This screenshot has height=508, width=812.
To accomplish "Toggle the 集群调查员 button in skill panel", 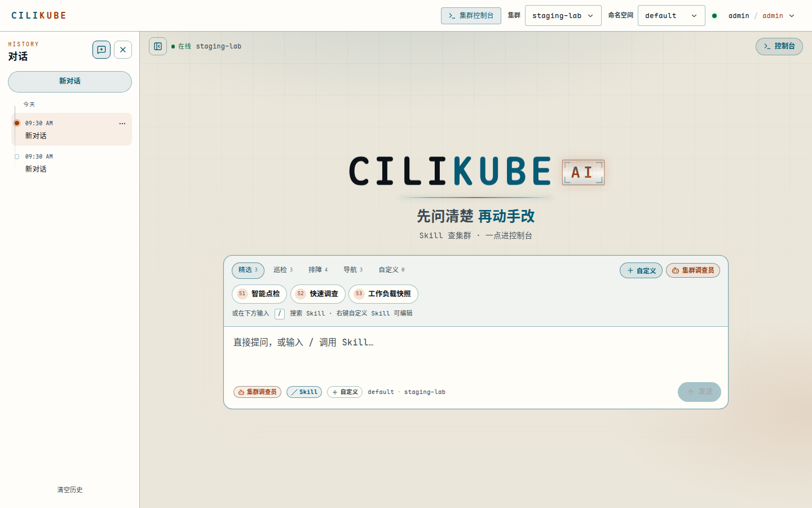I will (693, 270).
